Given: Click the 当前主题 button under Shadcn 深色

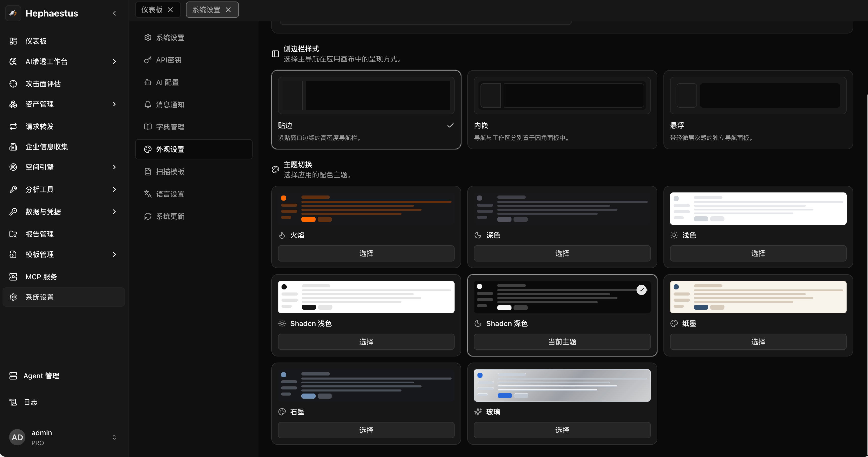Looking at the screenshot, I should tap(562, 342).
